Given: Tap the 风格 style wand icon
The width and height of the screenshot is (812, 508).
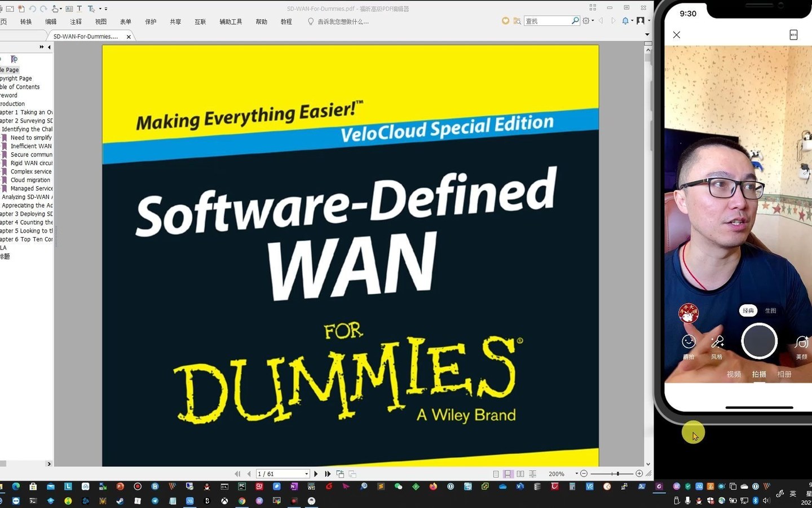Looking at the screenshot, I should click(x=717, y=342).
